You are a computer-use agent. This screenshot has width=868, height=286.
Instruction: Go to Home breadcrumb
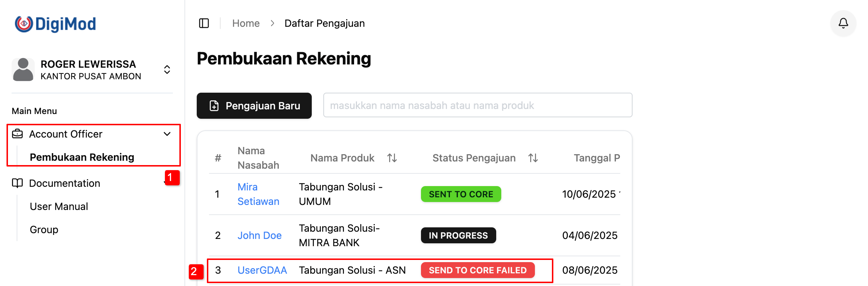click(246, 24)
